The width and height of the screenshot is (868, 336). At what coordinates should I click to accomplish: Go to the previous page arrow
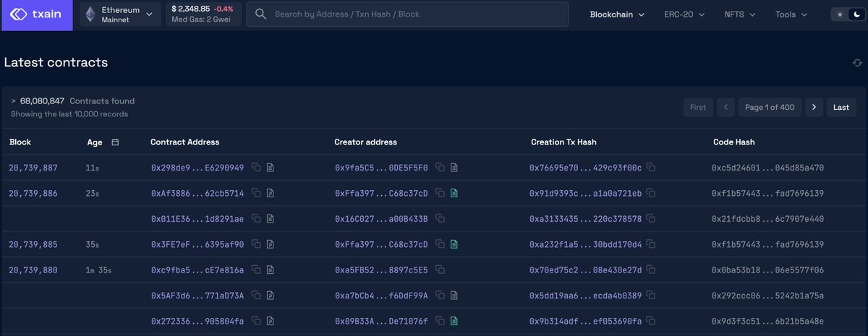pos(726,107)
